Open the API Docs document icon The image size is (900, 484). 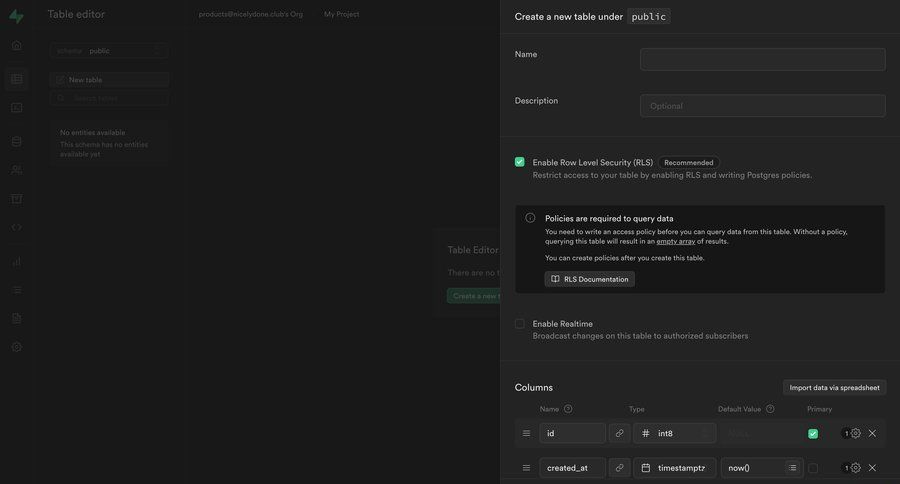pyautogui.click(x=17, y=319)
